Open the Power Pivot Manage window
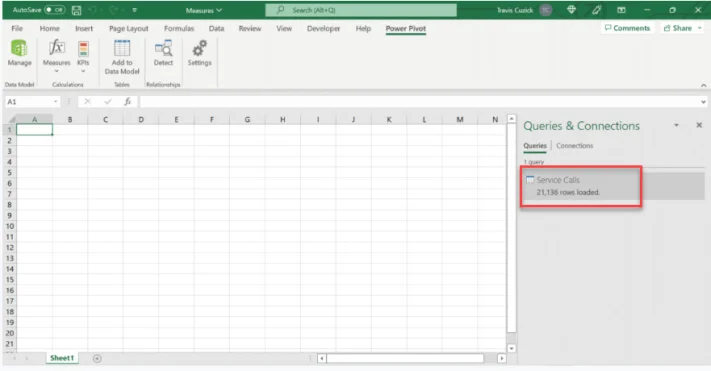The width and height of the screenshot is (711, 371). (19, 54)
